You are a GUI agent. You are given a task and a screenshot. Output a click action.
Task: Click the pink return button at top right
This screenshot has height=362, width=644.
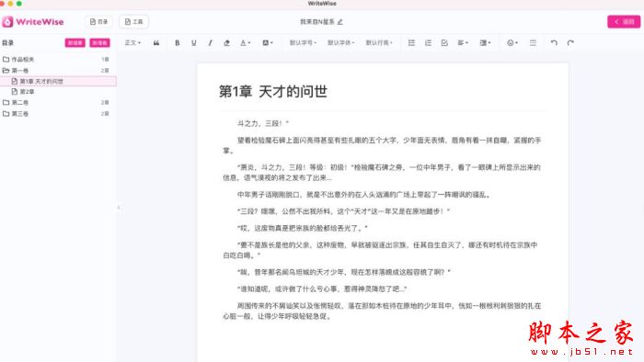tap(624, 22)
